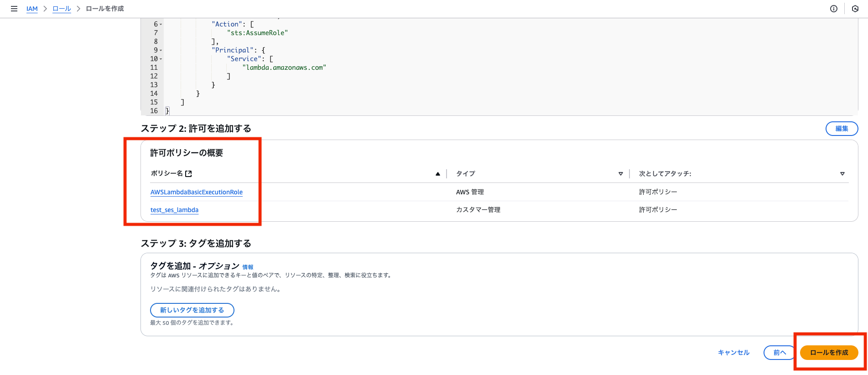The width and height of the screenshot is (868, 375).
Task: Sort policies by name ascending arrow
Action: pyautogui.click(x=438, y=174)
